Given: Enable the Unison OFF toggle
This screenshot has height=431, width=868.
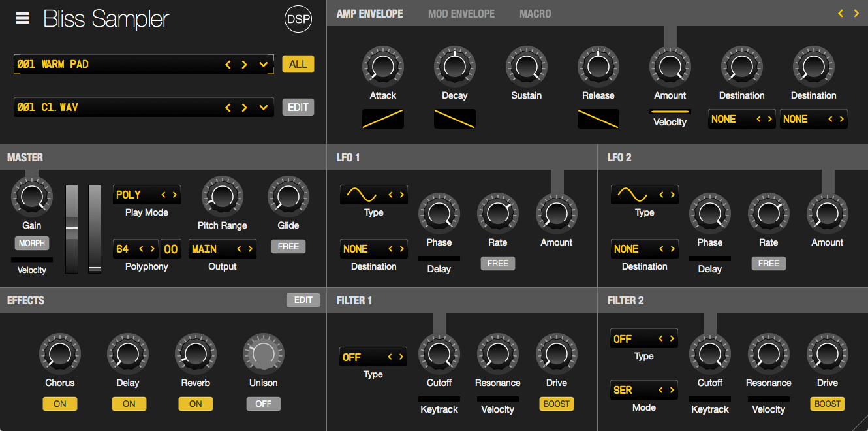Looking at the screenshot, I should click(x=264, y=404).
